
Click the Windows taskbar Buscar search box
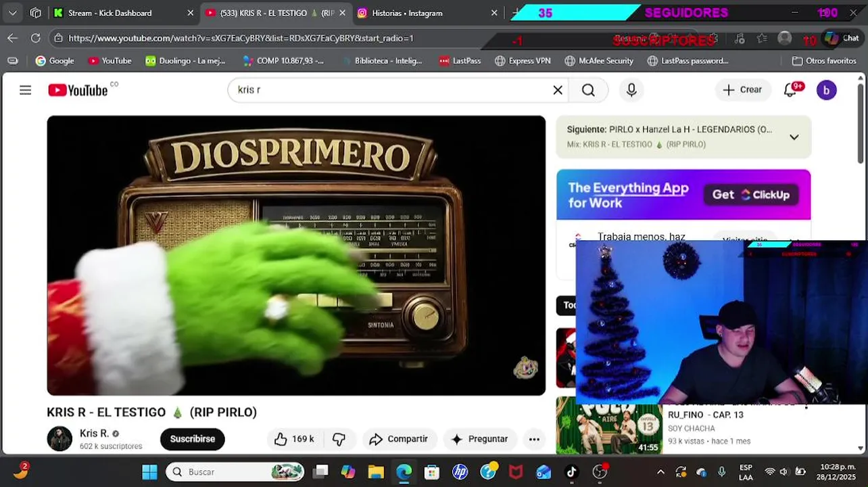(235, 472)
